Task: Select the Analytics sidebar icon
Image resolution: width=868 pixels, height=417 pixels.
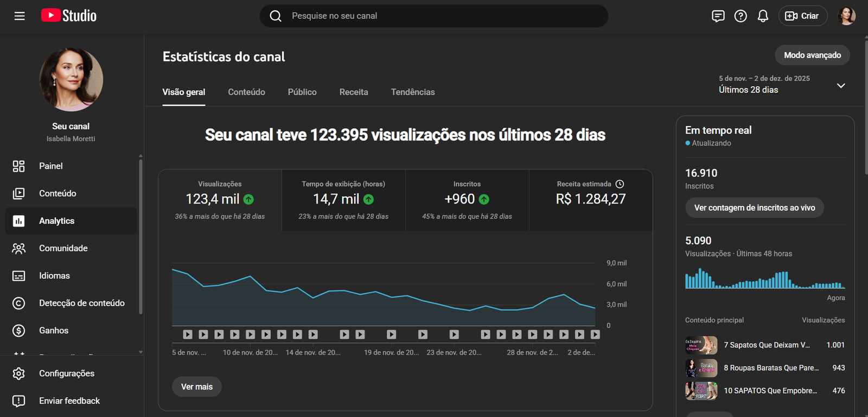Action: pos(18,221)
